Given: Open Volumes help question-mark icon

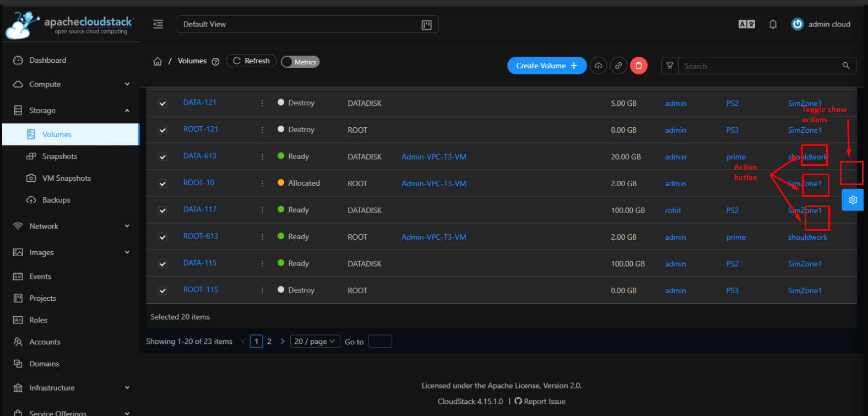Looking at the screenshot, I should click(x=215, y=62).
